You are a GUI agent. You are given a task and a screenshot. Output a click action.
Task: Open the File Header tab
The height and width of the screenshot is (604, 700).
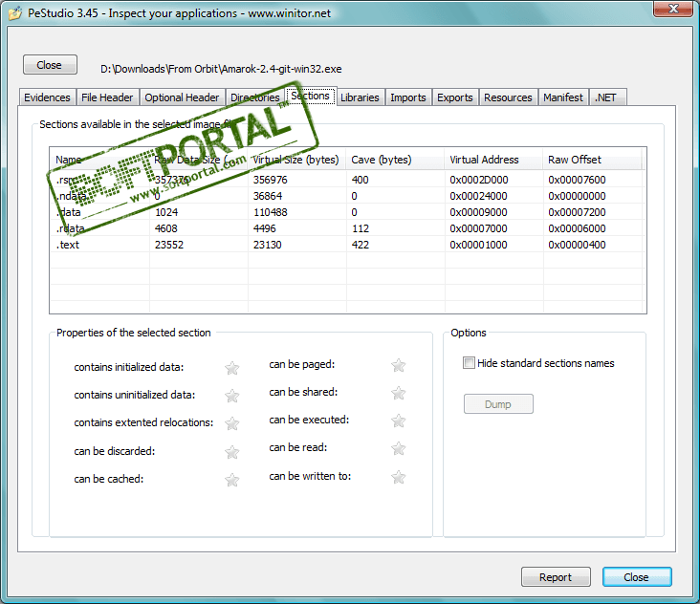pos(107,97)
